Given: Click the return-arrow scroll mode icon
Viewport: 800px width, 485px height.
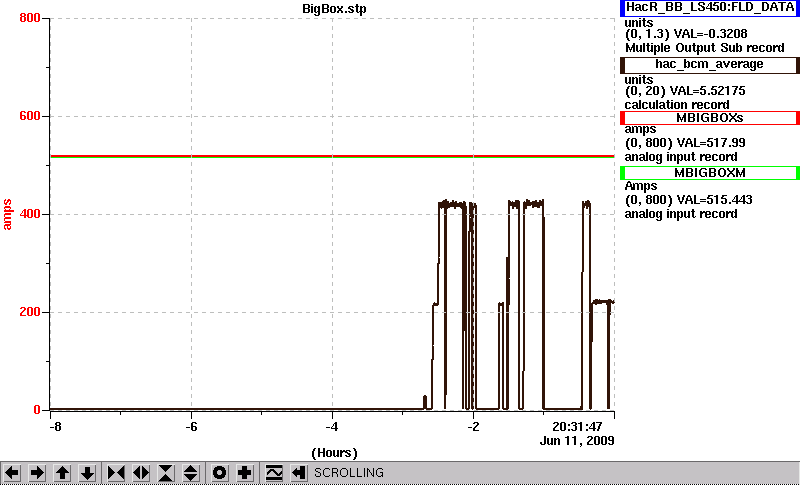Looking at the screenshot, I should click(299, 473).
